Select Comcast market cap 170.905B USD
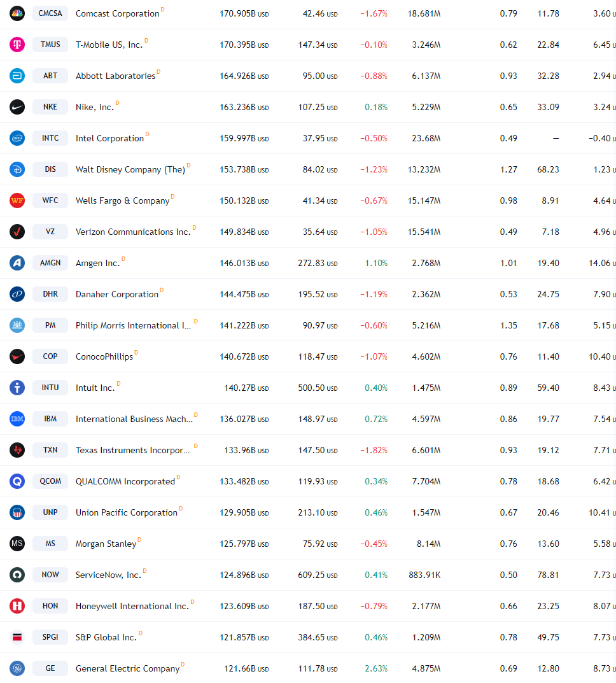This screenshot has width=616, height=683. point(244,14)
